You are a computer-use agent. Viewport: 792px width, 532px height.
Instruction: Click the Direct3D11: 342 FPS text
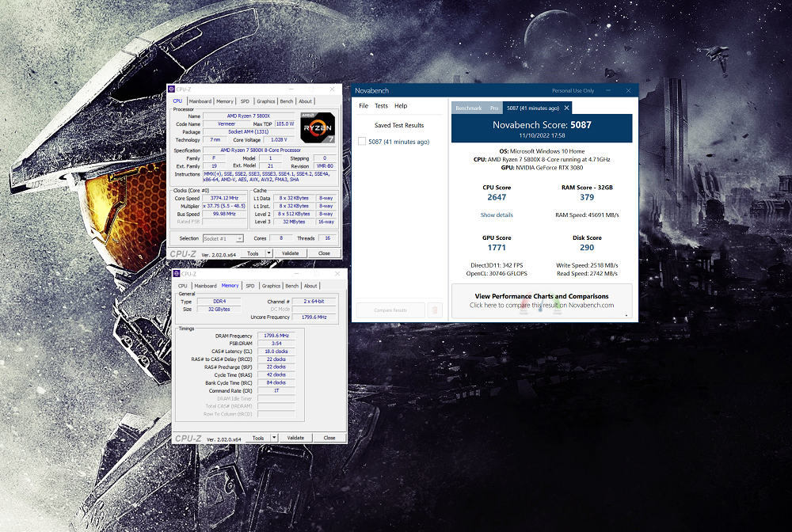[x=497, y=265]
